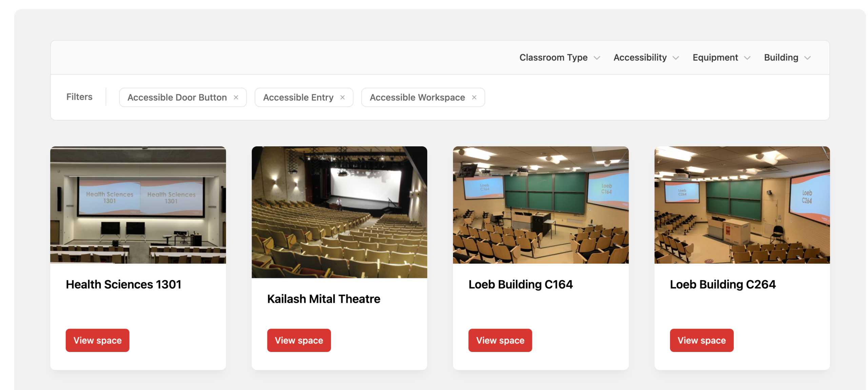The height and width of the screenshot is (390, 868).
Task: View space for Loeb Building C164
Action: click(x=500, y=340)
